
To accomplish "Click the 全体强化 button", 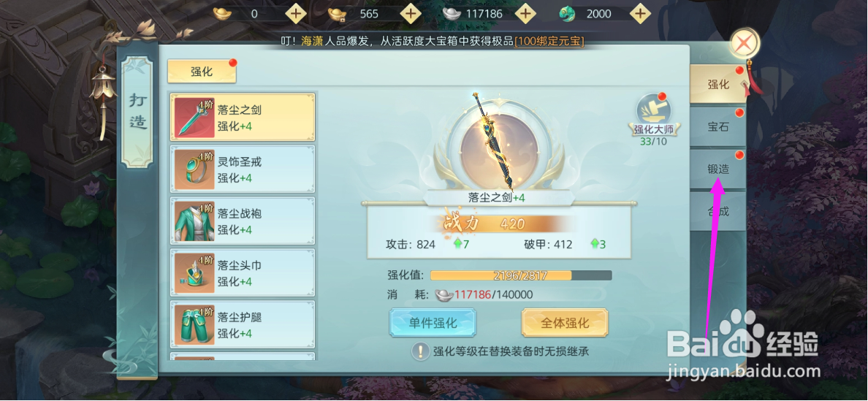I will pos(565,323).
